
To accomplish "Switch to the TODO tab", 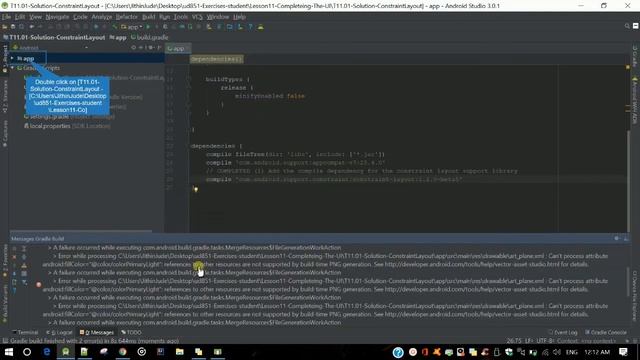I will (131, 332).
